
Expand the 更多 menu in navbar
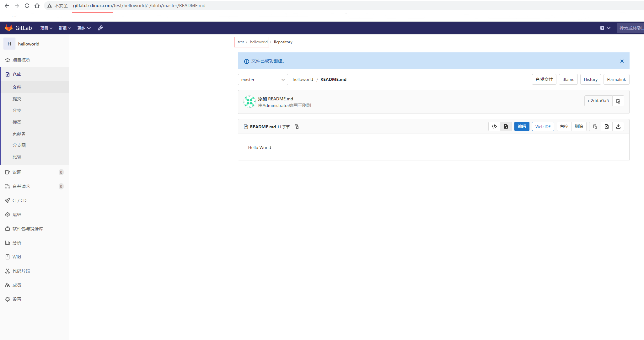[x=84, y=28]
